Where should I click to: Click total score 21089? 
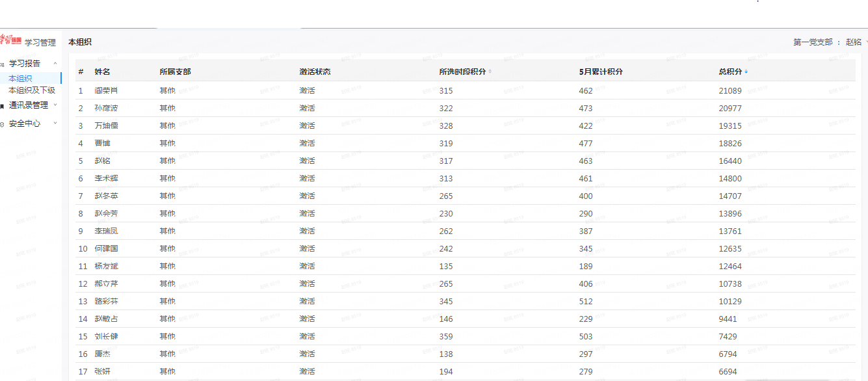pos(730,91)
